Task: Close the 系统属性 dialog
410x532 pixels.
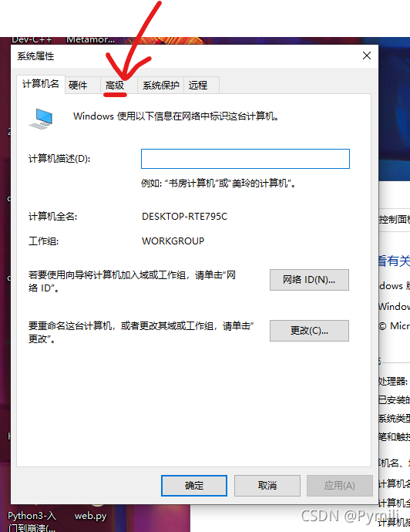Action: tap(367, 56)
